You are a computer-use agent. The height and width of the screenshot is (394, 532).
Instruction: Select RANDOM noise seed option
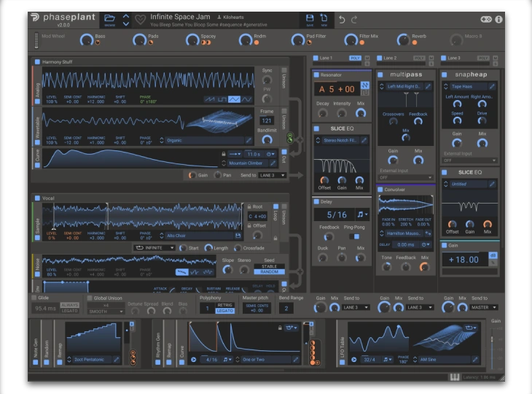click(x=269, y=272)
